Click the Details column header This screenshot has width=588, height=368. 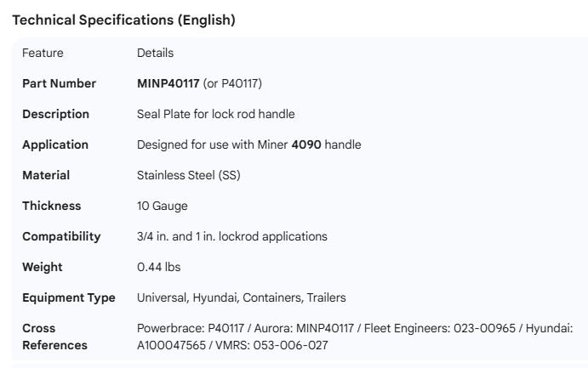pos(155,53)
